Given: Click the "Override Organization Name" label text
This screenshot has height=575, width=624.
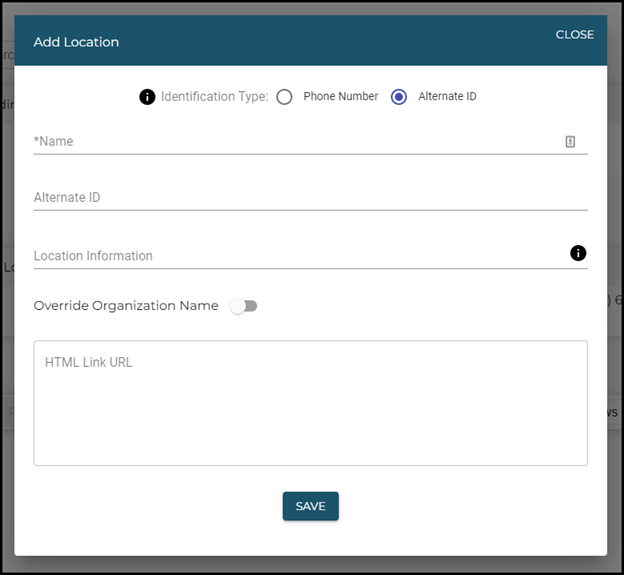Looking at the screenshot, I should (x=126, y=306).
